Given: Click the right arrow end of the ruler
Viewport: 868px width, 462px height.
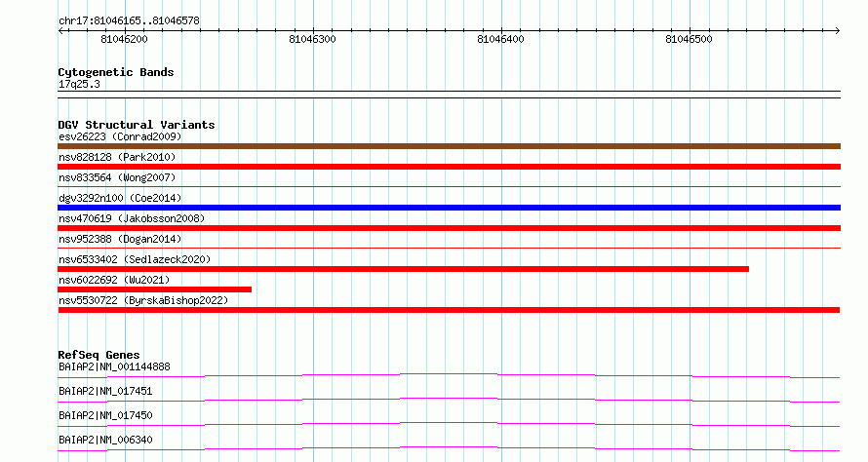Looking at the screenshot, I should 837,30.
